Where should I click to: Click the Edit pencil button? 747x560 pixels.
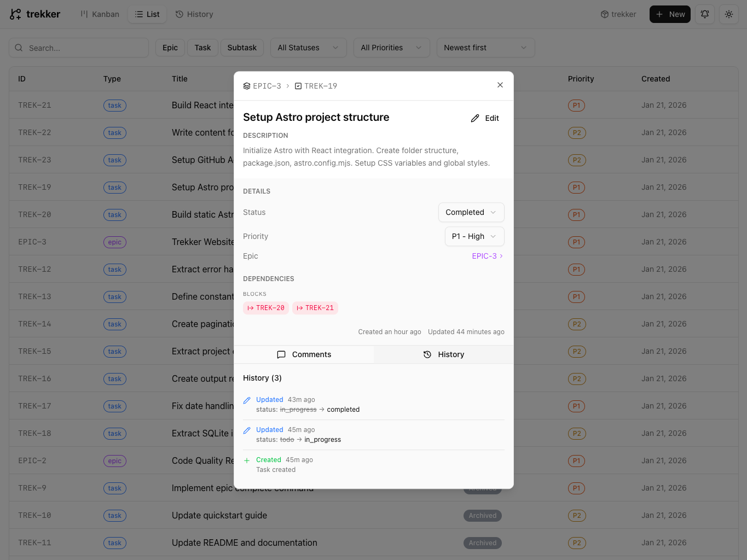click(485, 118)
